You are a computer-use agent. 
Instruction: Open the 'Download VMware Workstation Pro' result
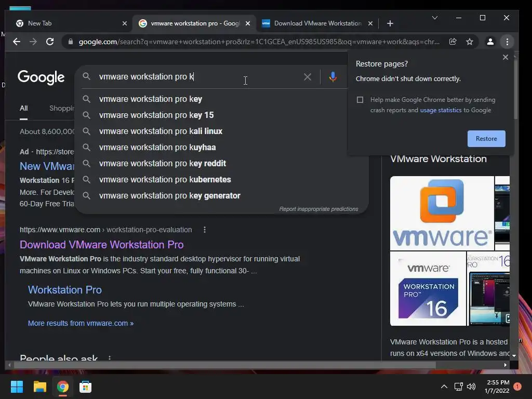(x=101, y=245)
